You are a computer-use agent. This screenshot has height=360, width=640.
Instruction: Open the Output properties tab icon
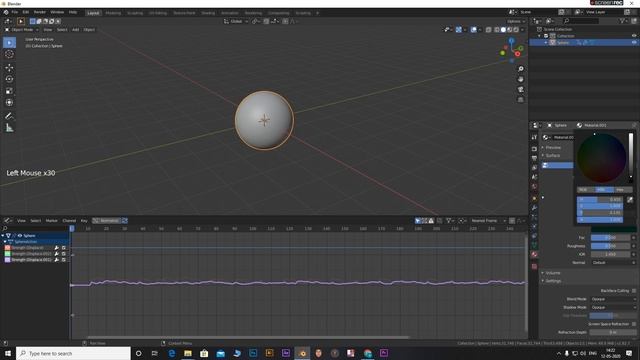(534, 158)
